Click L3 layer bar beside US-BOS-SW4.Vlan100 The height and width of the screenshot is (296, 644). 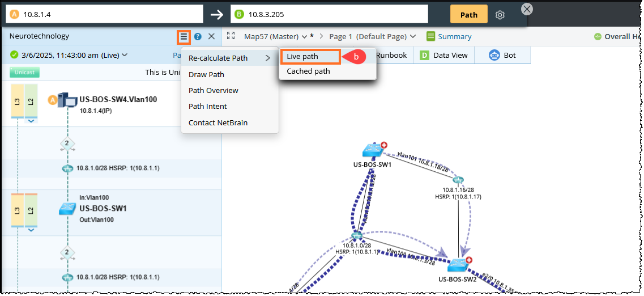[17, 101]
